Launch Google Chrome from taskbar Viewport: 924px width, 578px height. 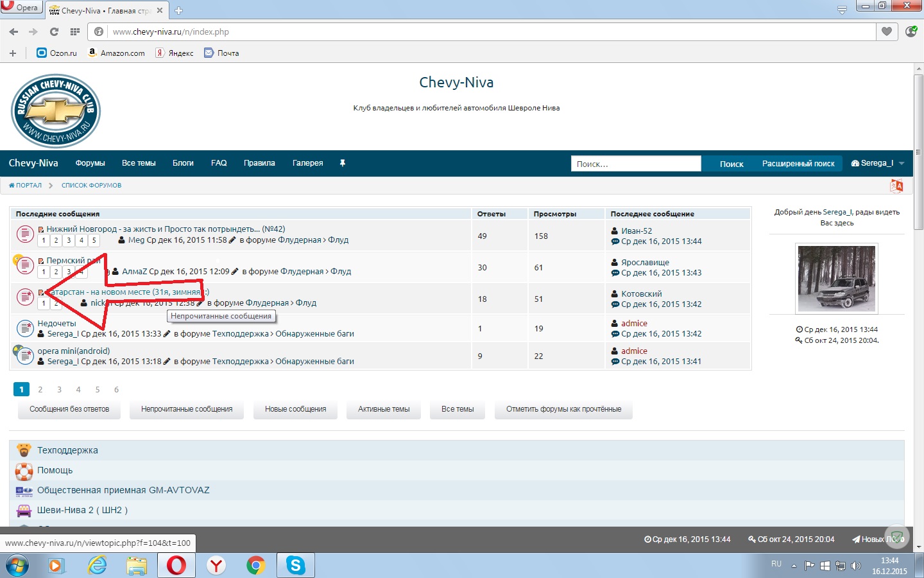pyautogui.click(x=256, y=565)
